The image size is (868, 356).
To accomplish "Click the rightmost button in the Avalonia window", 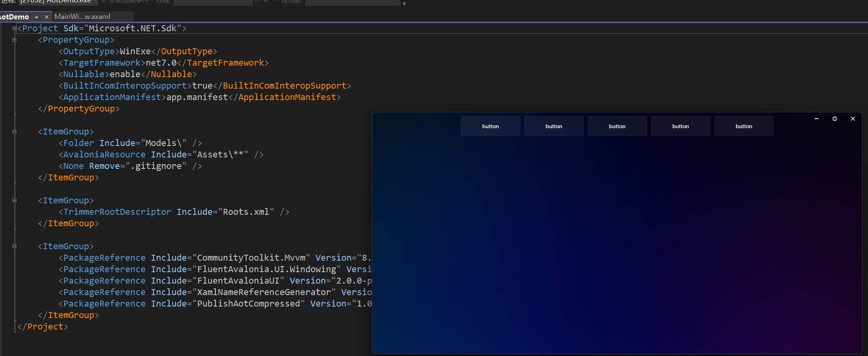I will coord(744,126).
